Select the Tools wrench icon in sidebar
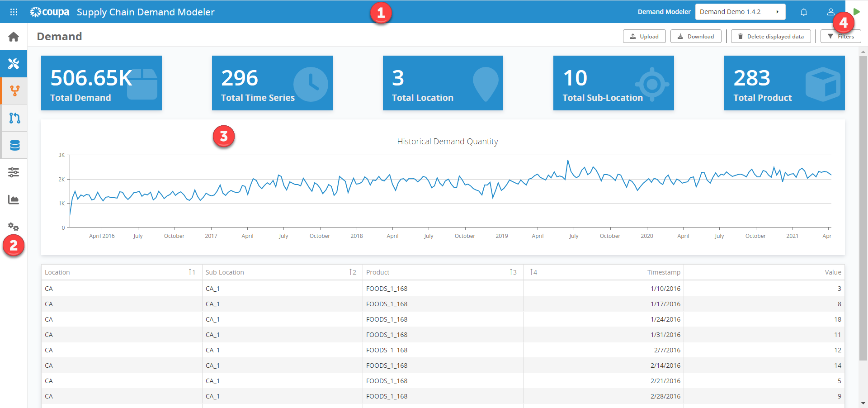The image size is (868, 408). point(14,64)
